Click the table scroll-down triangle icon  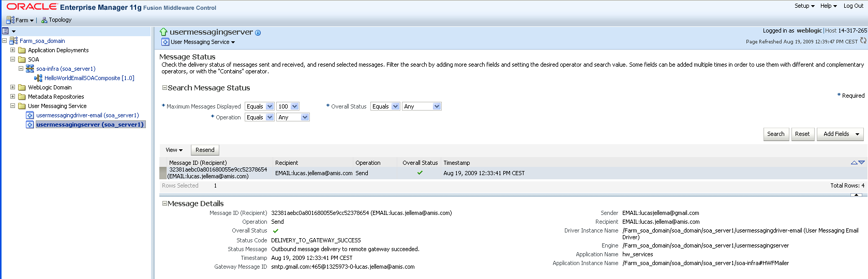pos(861,163)
